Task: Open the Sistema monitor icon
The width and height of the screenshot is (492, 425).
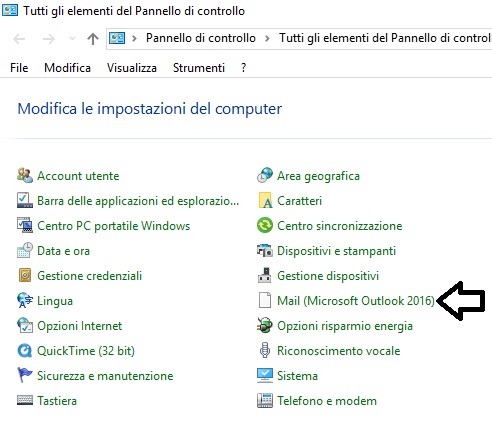Action: click(x=265, y=375)
